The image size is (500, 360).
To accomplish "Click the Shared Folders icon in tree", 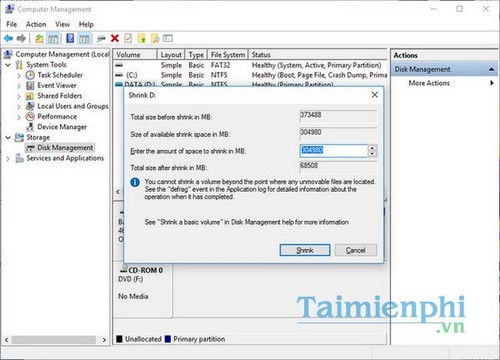I will 30,96.
